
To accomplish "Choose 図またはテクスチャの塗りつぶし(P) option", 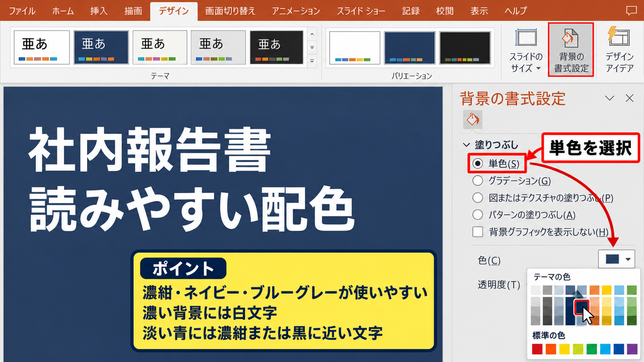I will 478,198.
